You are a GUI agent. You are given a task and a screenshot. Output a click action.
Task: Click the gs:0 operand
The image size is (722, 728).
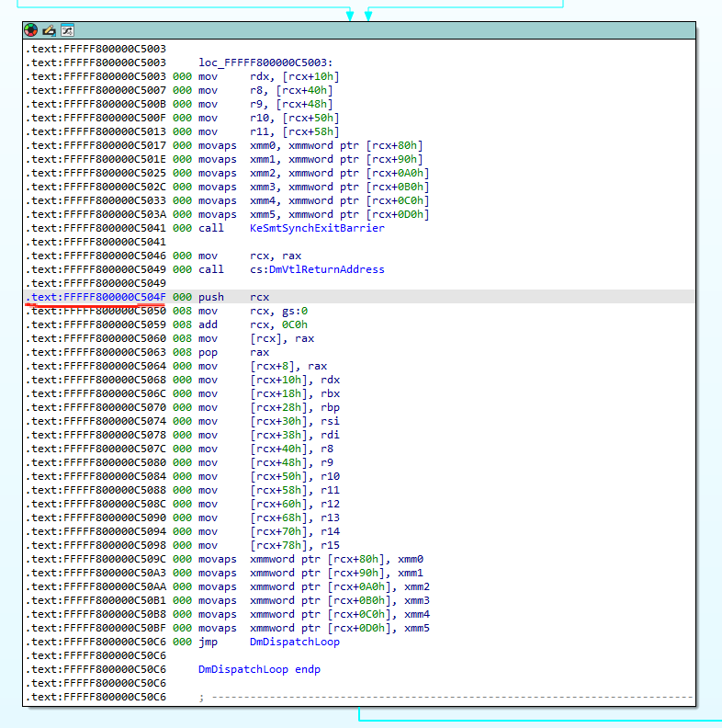point(292,311)
